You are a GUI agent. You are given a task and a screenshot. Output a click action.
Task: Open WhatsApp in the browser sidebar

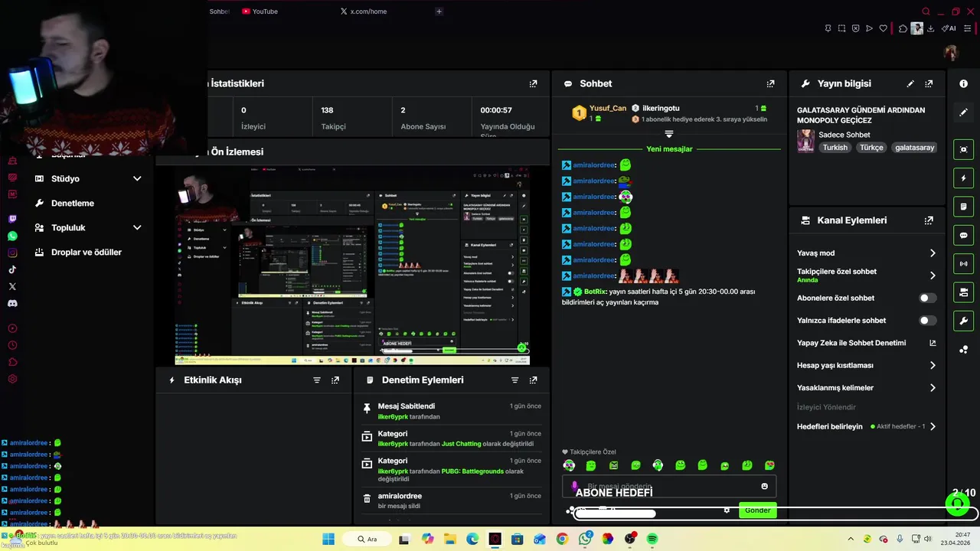tap(12, 236)
